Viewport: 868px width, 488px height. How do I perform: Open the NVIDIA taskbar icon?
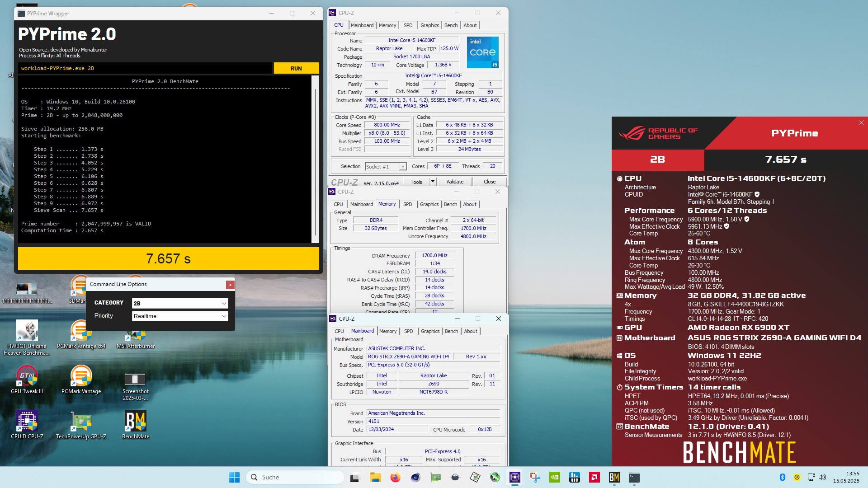pos(555,477)
